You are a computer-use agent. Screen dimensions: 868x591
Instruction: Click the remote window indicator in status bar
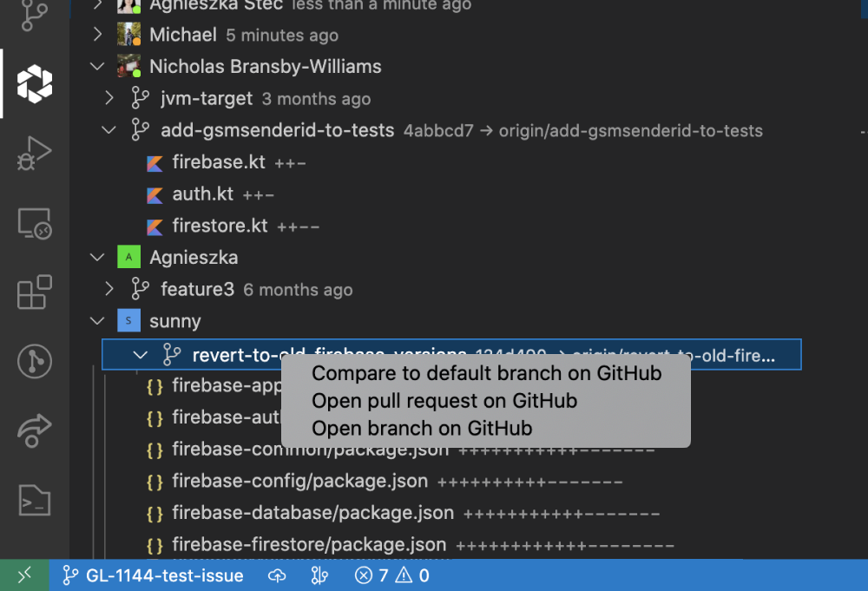[x=23, y=575]
